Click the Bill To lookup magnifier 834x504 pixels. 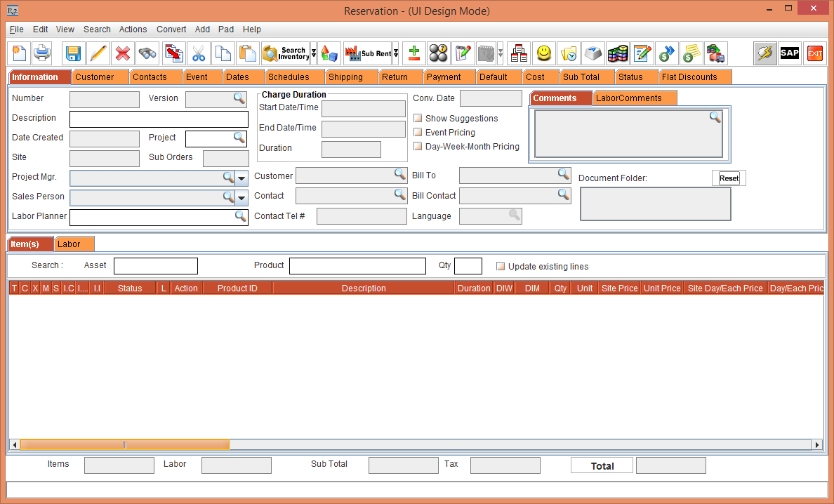[x=563, y=173]
